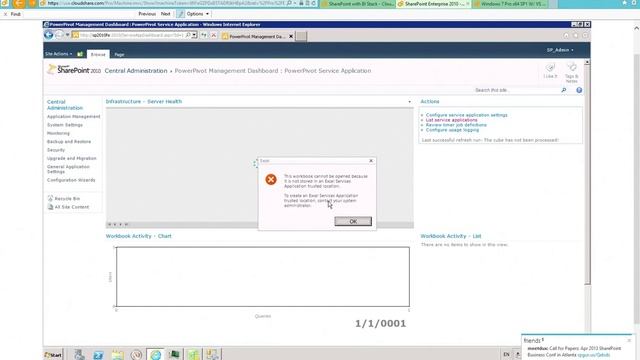Click Workbook Activity - Chart title
640x360 pixels.
pyautogui.click(x=139, y=236)
